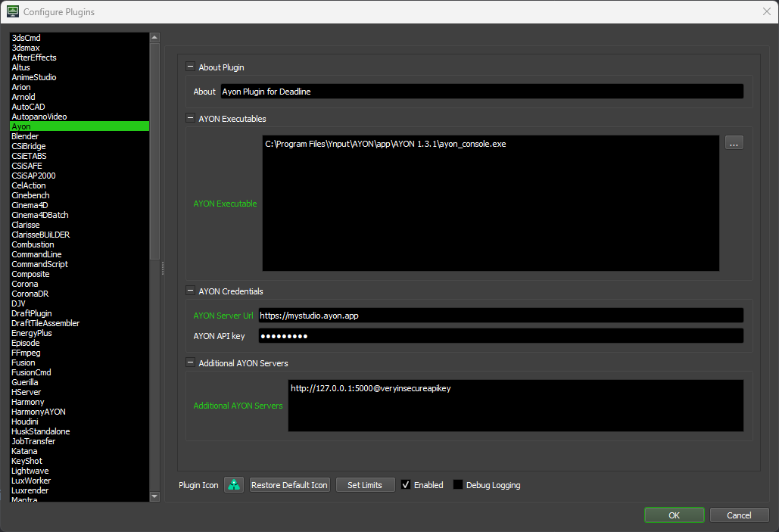This screenshot has width=779, height=532.
Task: Select KeyShot in the plugin list
Action: 79,461
